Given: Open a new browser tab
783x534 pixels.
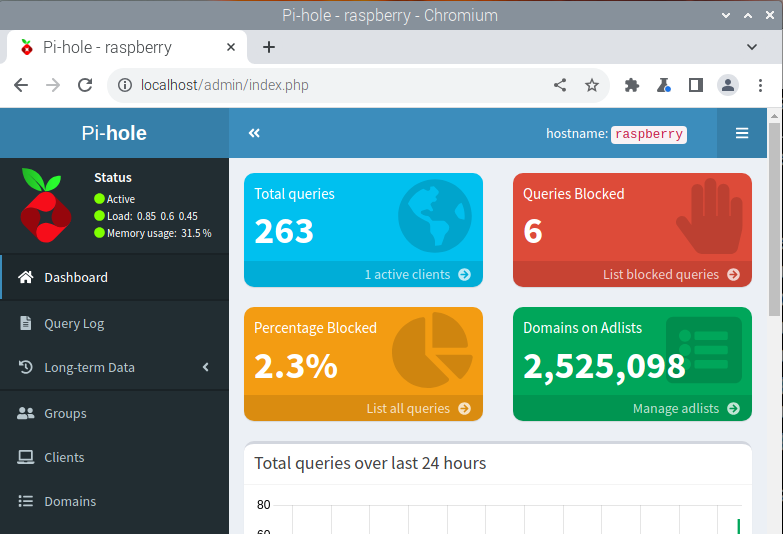Looking at the screenshot, I should point(269,47).
